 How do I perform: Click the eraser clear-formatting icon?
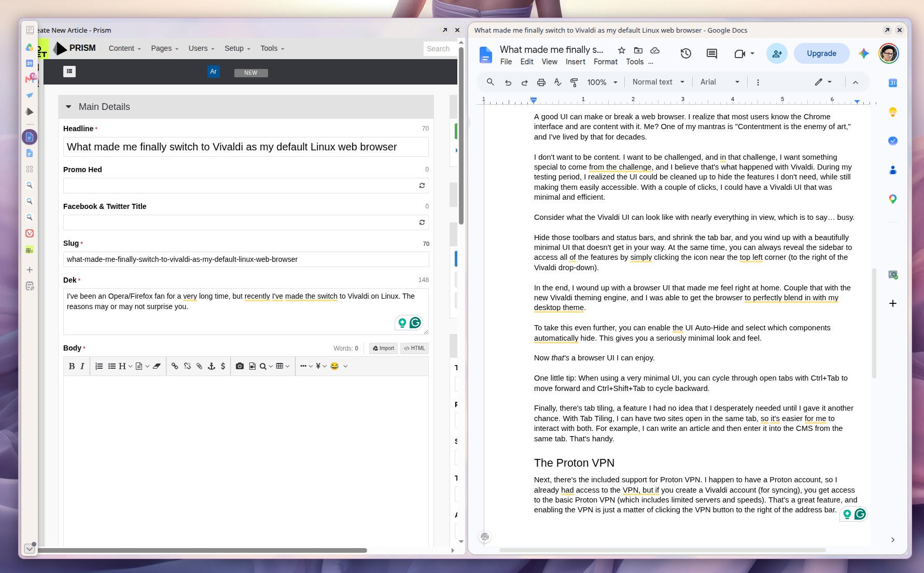pyautogui.click(x=157, y=366)
